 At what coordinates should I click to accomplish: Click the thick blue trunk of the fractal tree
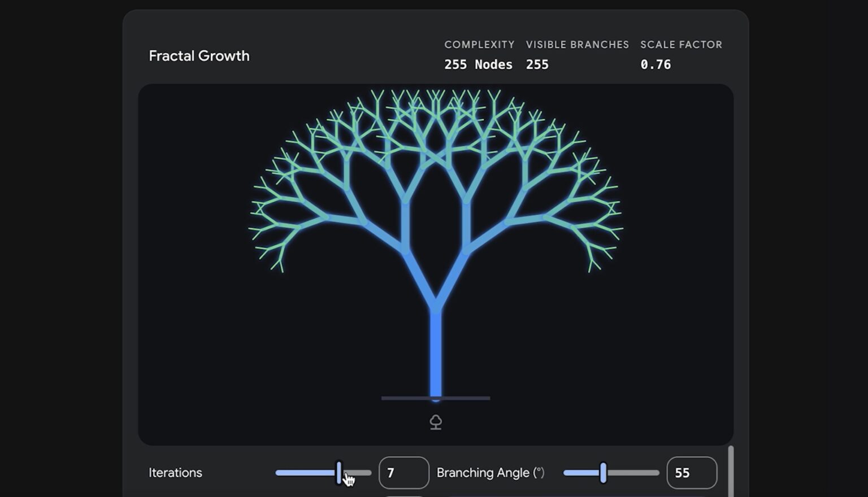[x=436, y=356]
